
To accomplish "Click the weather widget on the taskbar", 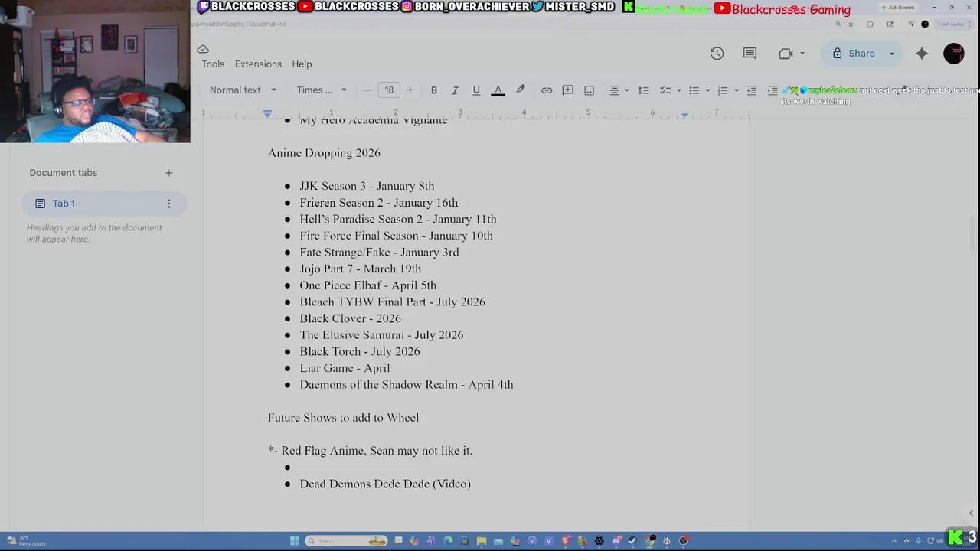I will click(27, 541).
